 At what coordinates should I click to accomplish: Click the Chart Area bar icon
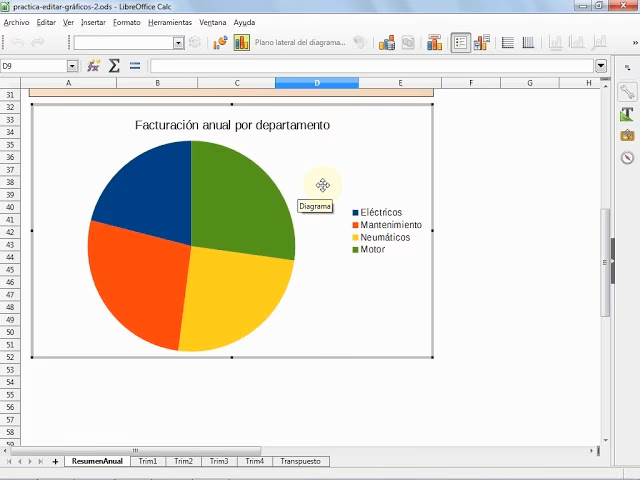[x=242, y=42]
